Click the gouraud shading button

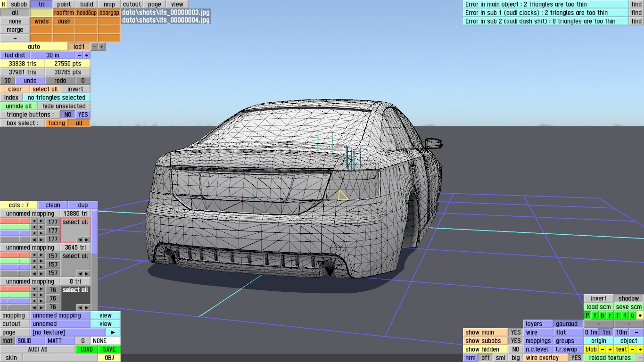click(x=568, y=324)
